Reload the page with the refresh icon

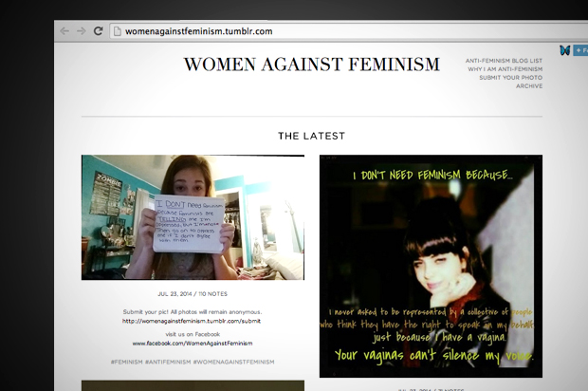tap(99, 30)
